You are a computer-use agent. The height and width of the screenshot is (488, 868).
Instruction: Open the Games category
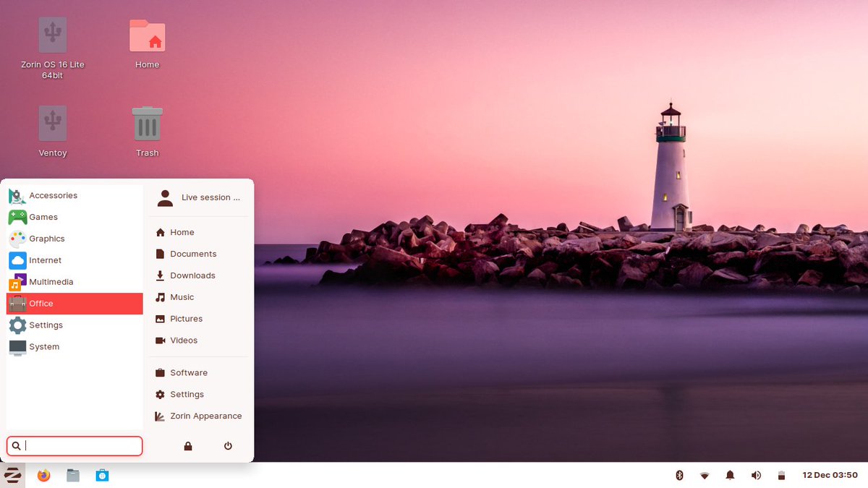pos(75,217)
